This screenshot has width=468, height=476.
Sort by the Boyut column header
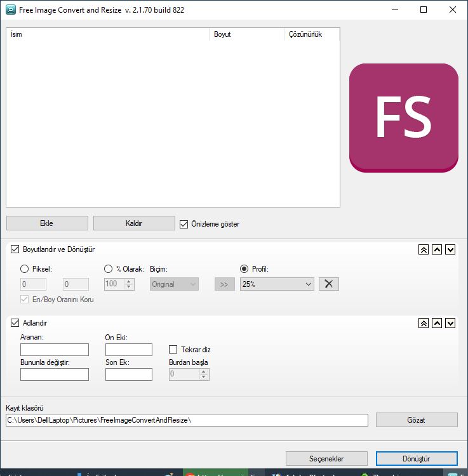pos(246,34)
